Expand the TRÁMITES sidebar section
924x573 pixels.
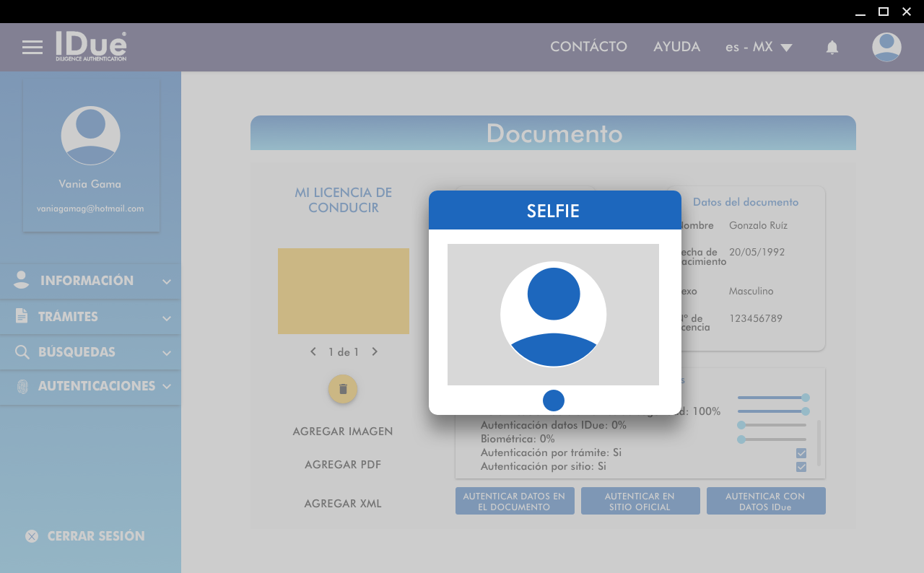[x=90, y=317]
